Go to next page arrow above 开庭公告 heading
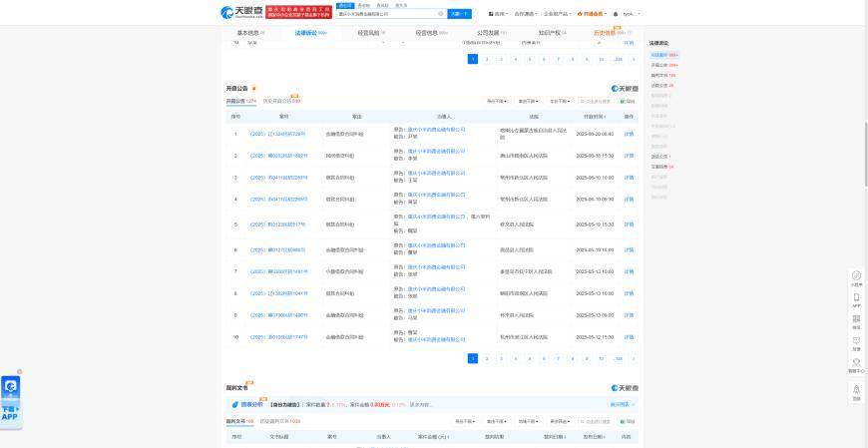 coord(634,59)
